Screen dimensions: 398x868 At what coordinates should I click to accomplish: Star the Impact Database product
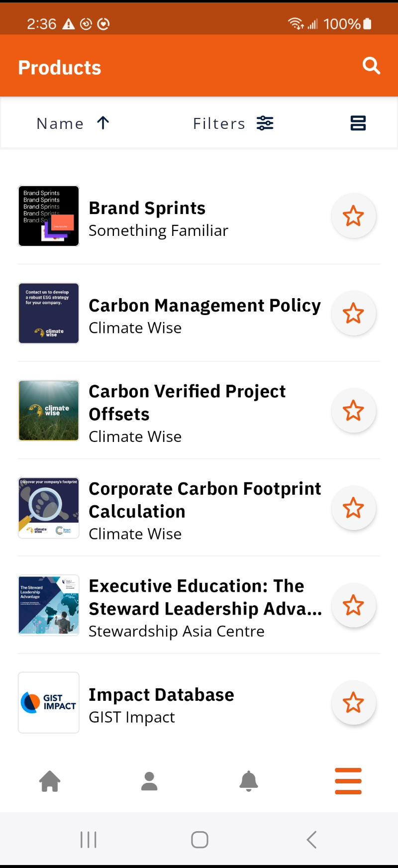point(353,703)
